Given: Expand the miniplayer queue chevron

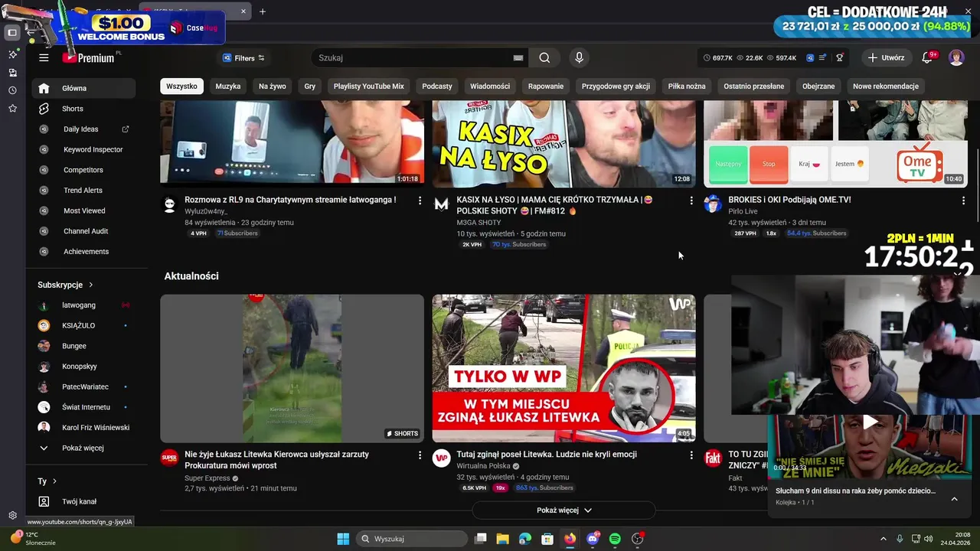Looking at the screenshot, I should tap(954, 499).
